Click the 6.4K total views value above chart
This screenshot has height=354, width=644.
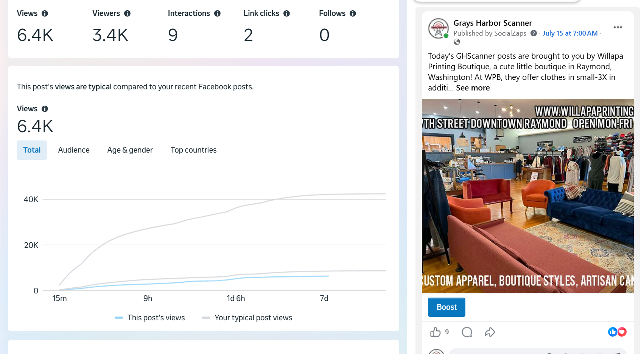[35, 126]
